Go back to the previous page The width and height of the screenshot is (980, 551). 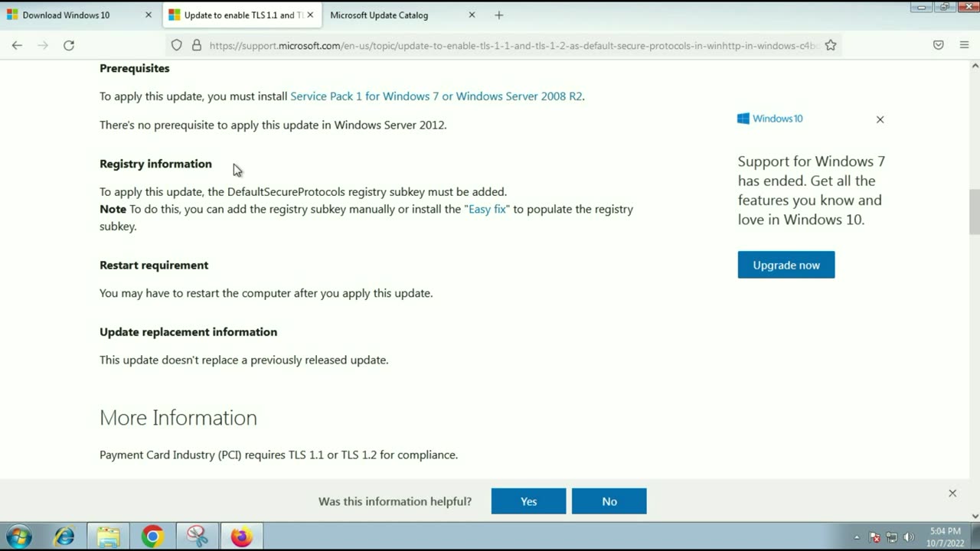click(x=17, y=45)
